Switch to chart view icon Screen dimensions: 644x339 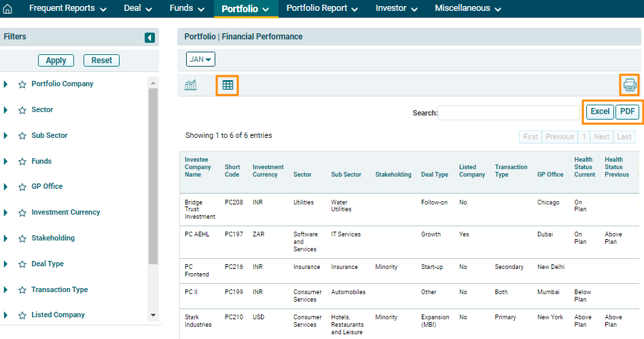191,85
